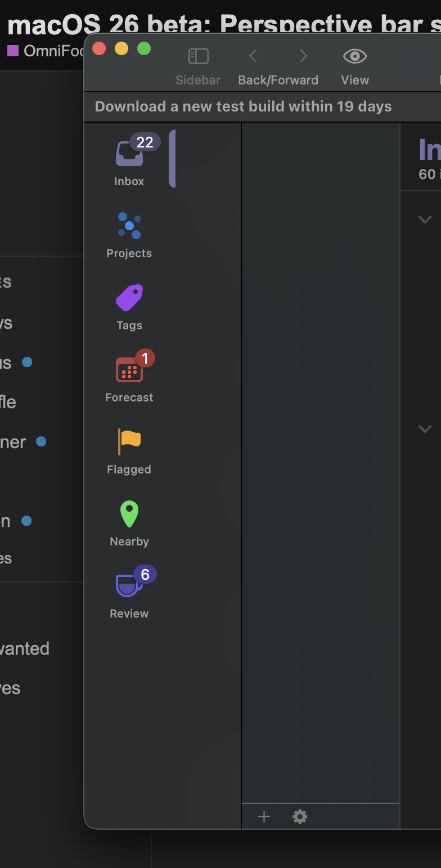The image size is (441, 868).
Task: Open View options eye icon
Action: 355,56
